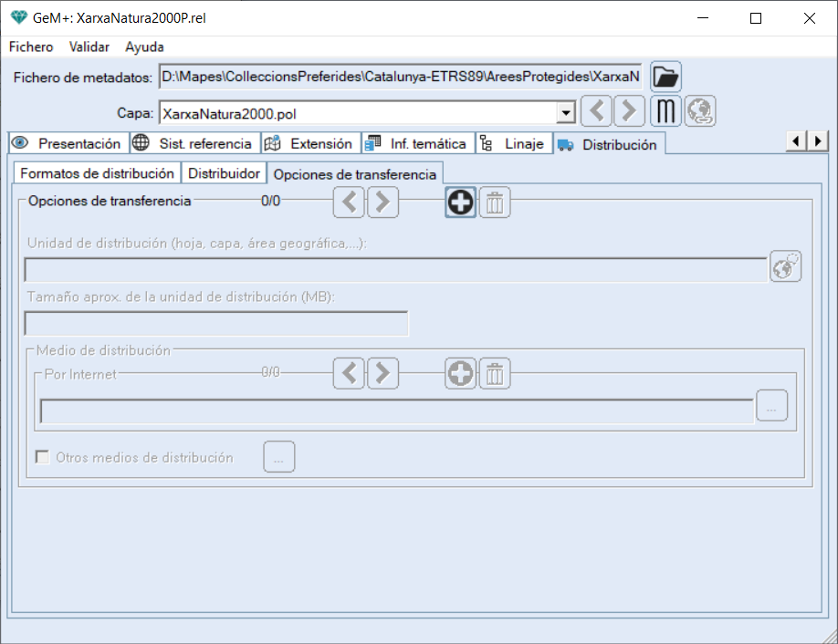Click globe icon next to distribution unit field
The image size is (838, 644).
pos(785,267)
